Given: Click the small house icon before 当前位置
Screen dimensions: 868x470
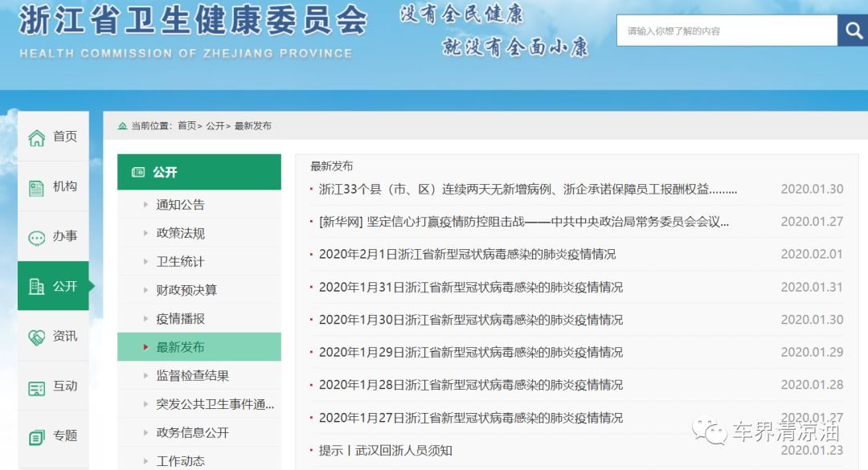Looking at the screenshot, I should click(123, 126).
